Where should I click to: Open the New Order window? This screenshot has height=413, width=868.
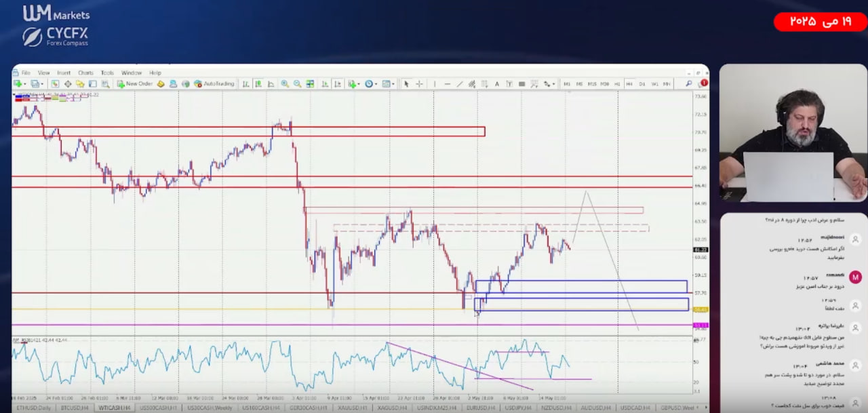134,84
